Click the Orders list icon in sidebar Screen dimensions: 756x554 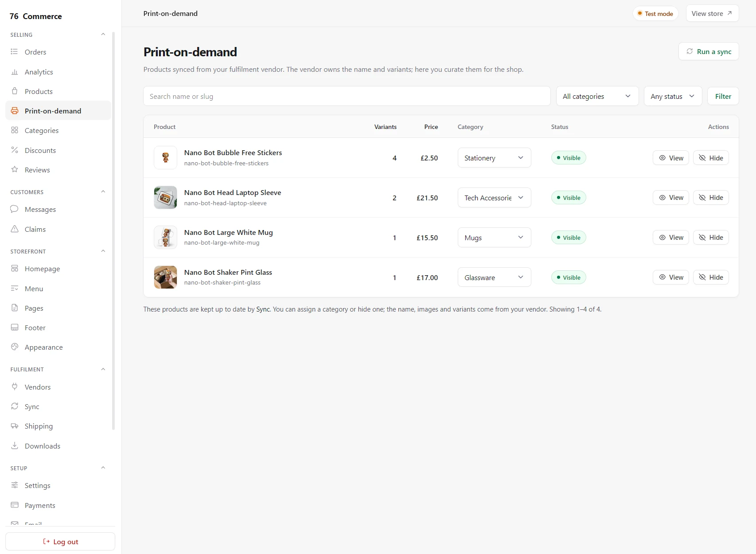pos(15,52)
